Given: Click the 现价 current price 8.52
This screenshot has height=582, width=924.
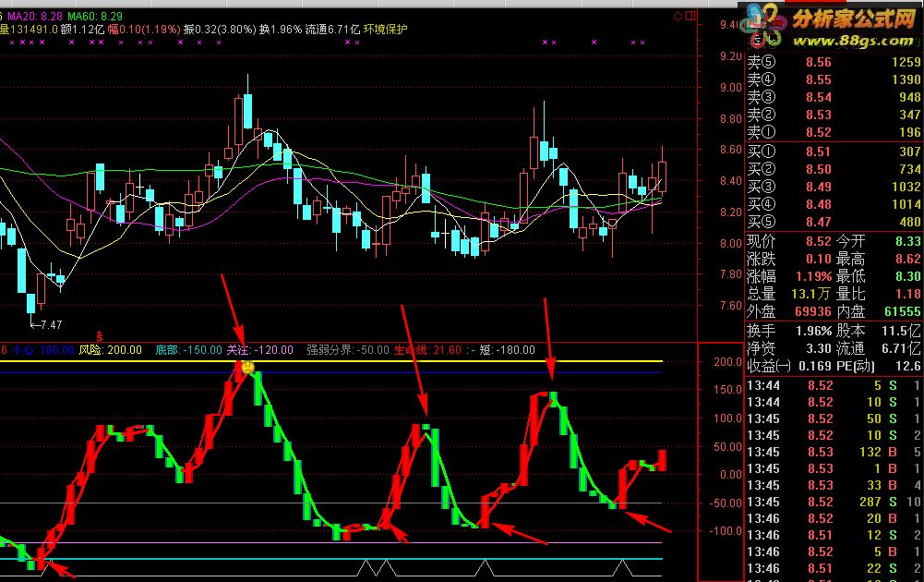Looking at the screenshot, I should 819,241.
